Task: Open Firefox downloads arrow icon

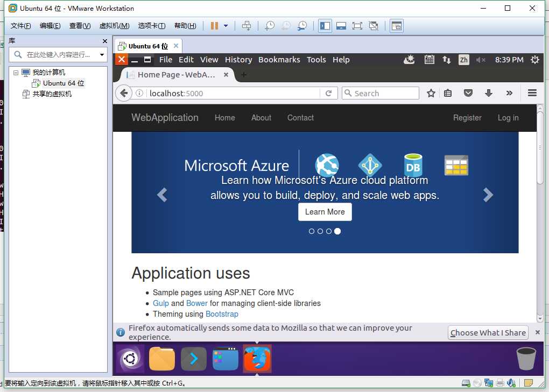Action: (x=488, y=93)
